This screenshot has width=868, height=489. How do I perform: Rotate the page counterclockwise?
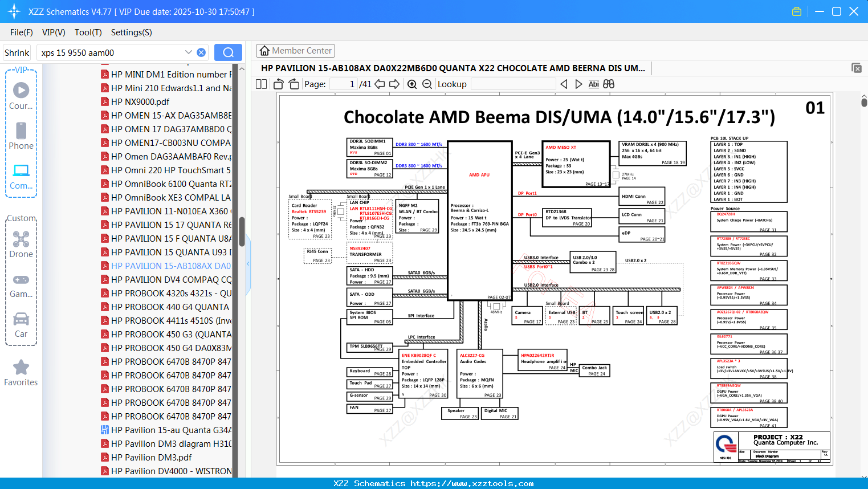point(279,84)
